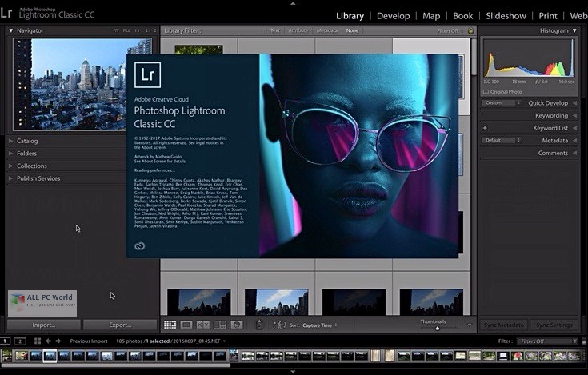The width and height of the screenshot is (588, 375).
Task: Select highlighted fourth filmstrip thumbnail
Action: [x=50, y=355]
